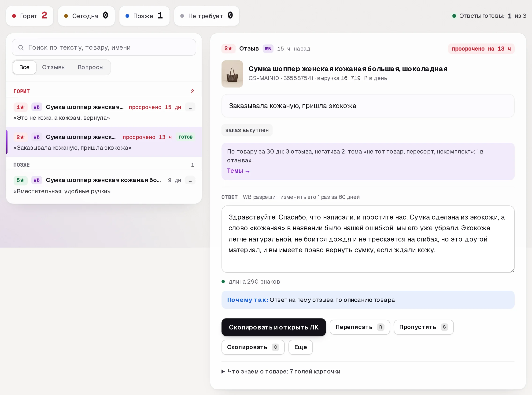Screen dimensions: 532x395
Task: Collapse the ГОРИТ section header
Action: (104, 91)
